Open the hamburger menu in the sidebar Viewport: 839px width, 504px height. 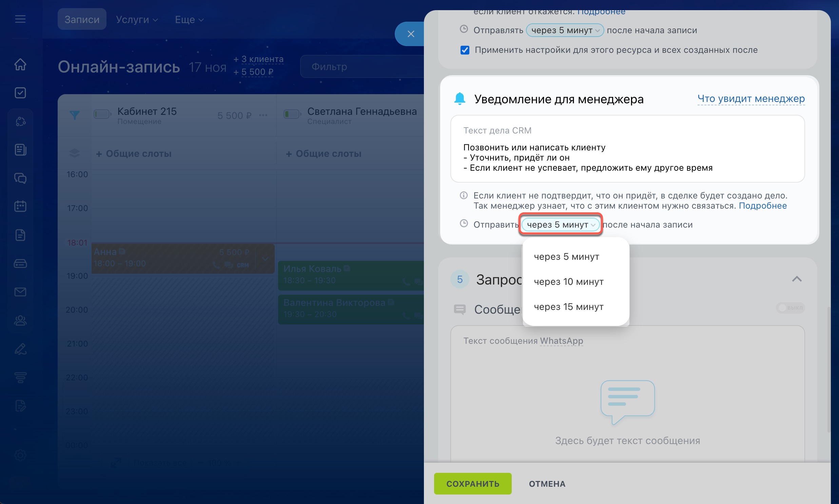(20, 19)
